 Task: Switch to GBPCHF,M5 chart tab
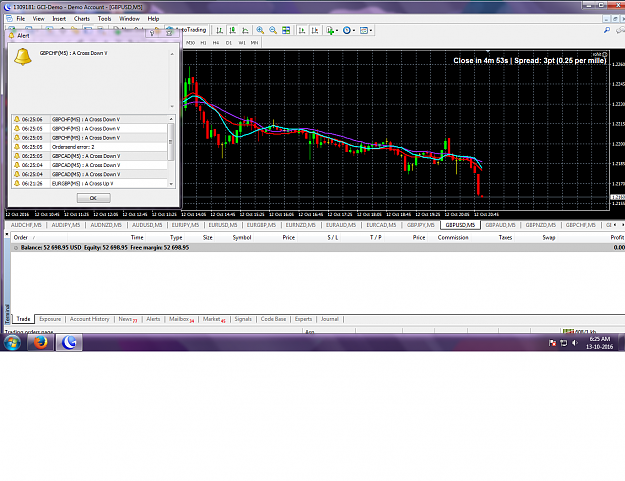tap(581, 225)
